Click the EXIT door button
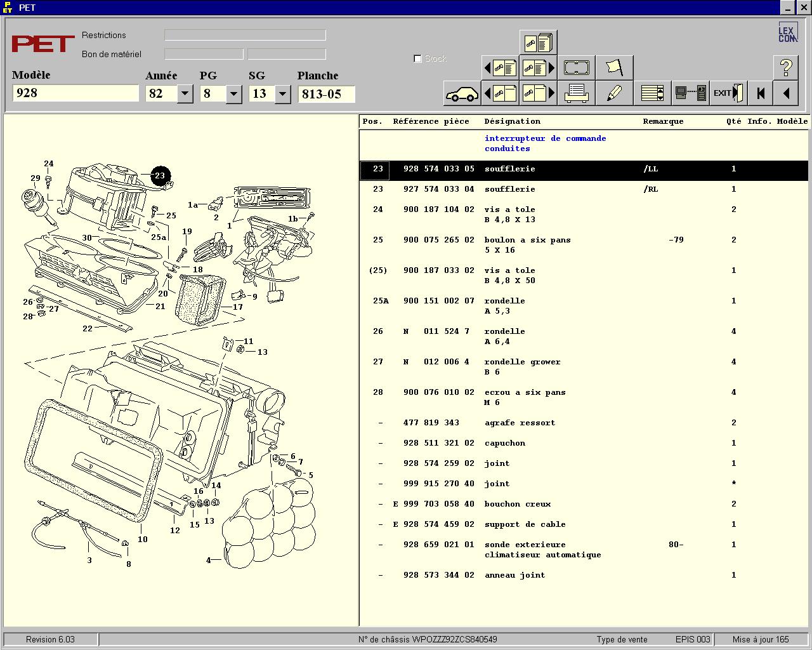This screenshot has height=650, width=812. [728, 94]
